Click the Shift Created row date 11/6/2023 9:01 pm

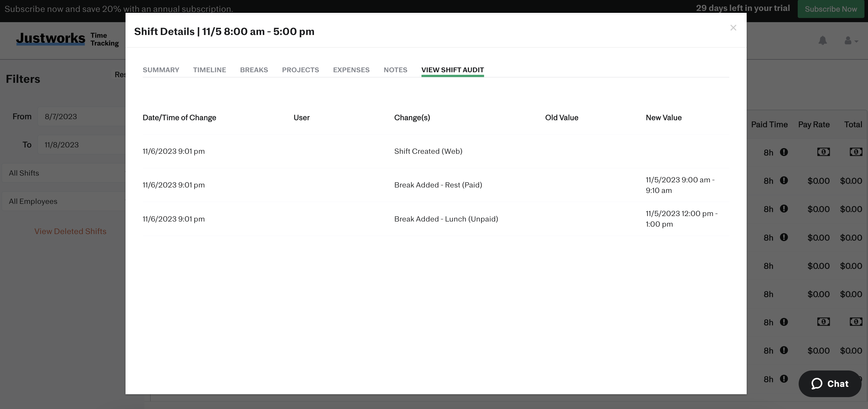tap(174, 151)
